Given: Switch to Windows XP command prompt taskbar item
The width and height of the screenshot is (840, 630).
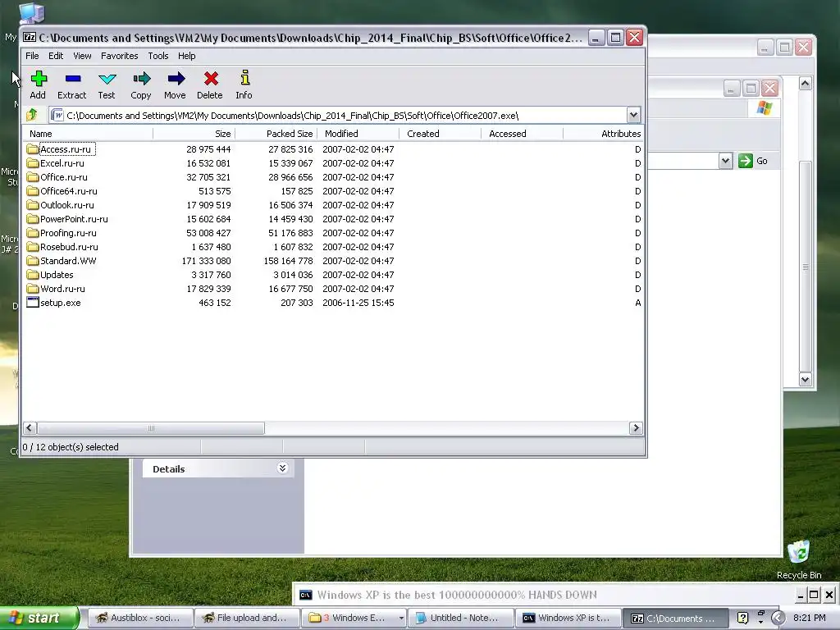Looking at the screenshot, I should pos(566,619).
